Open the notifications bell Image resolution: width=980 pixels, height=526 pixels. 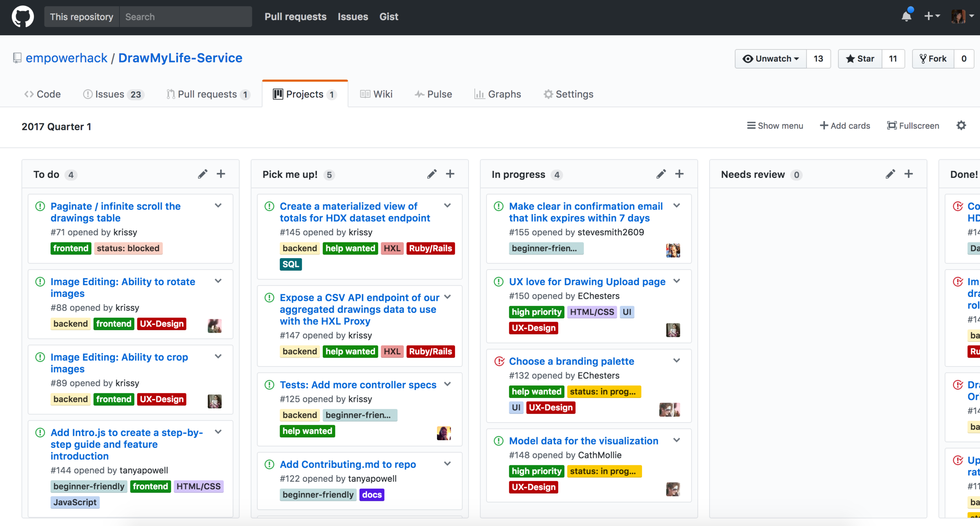pyautogui.click(x=906, y=16)
